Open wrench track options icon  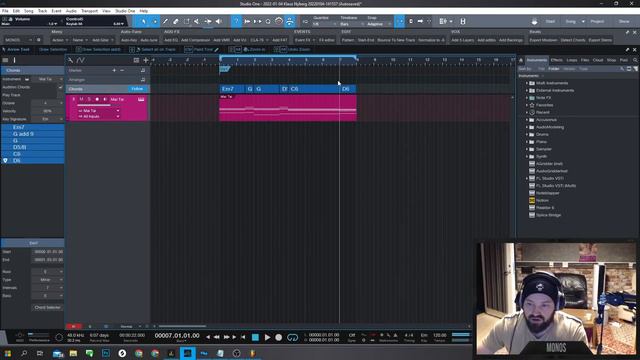coord(71,60)
